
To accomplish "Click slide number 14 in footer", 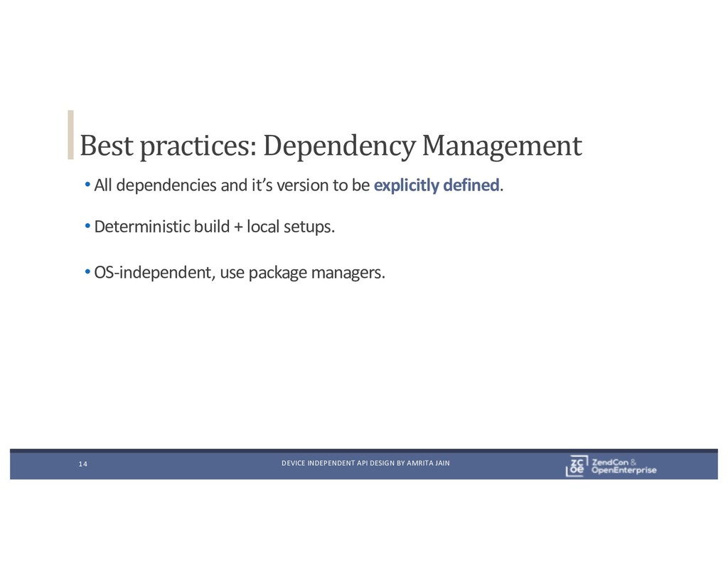I will [x=82, y=464].
